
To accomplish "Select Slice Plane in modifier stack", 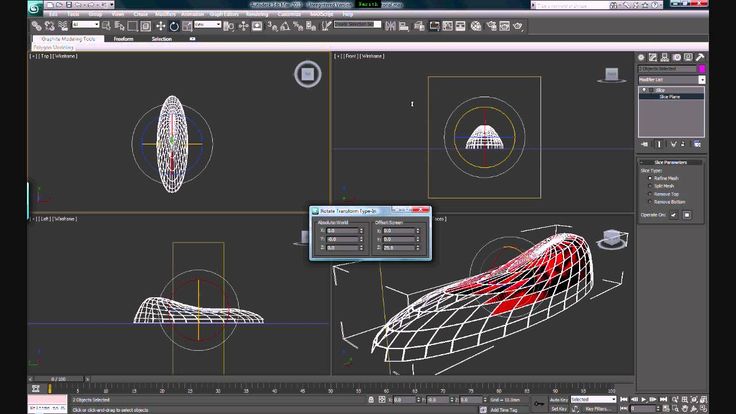I will (x=671, y=97).
